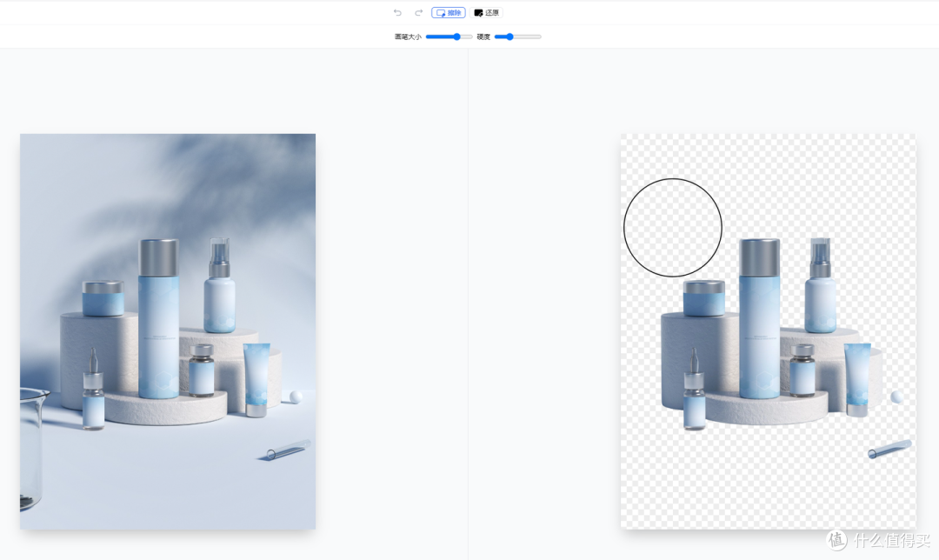Click the cutout preview with transparent background
The image size is (939, 560).
tap(769, 331)
